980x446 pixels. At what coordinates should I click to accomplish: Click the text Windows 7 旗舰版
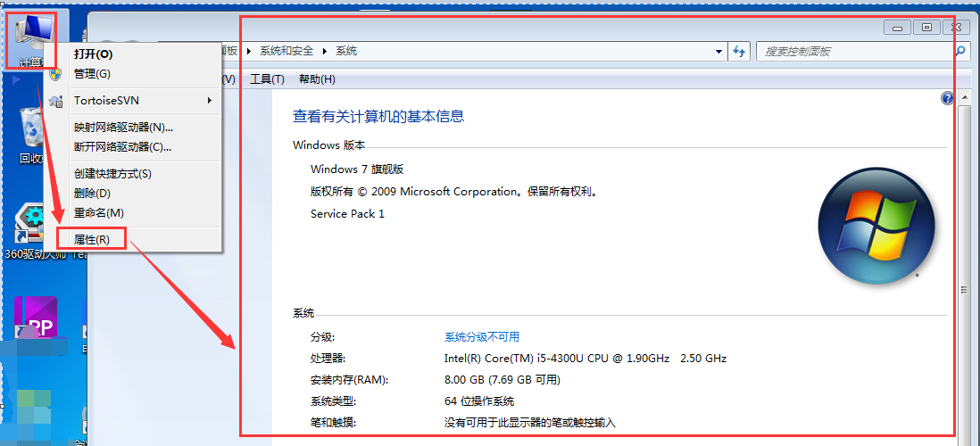(x=358, y=169)
